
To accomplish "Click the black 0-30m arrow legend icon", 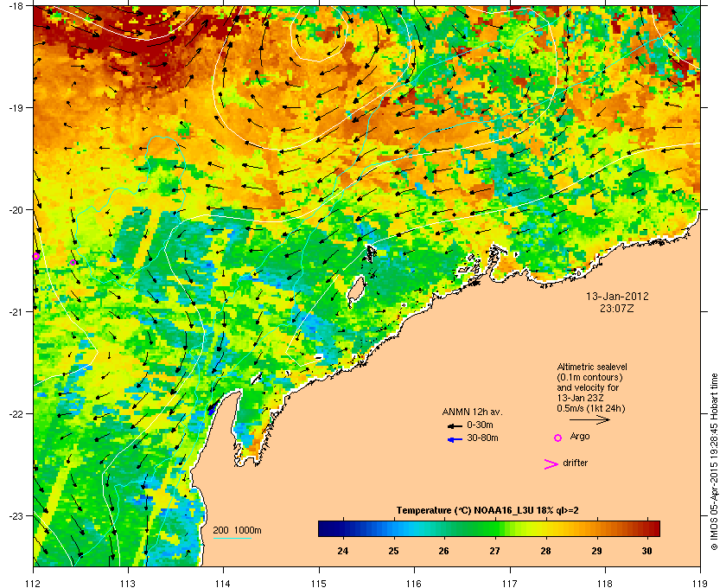I will (x=455, y=425).
